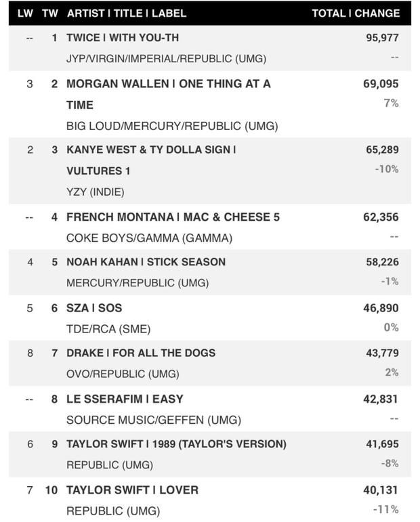Select Kanye West & Ty Dolla Sign Vultures 1
Image resolution: width=420 pixels, height=522 pixels.
[x=151, y=150]
